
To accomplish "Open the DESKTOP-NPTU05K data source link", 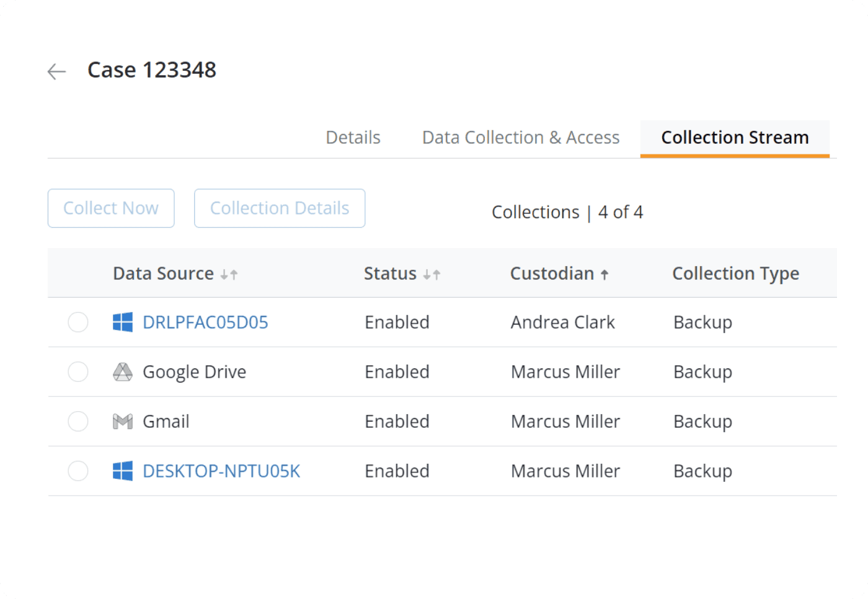I will click(221, 471).
